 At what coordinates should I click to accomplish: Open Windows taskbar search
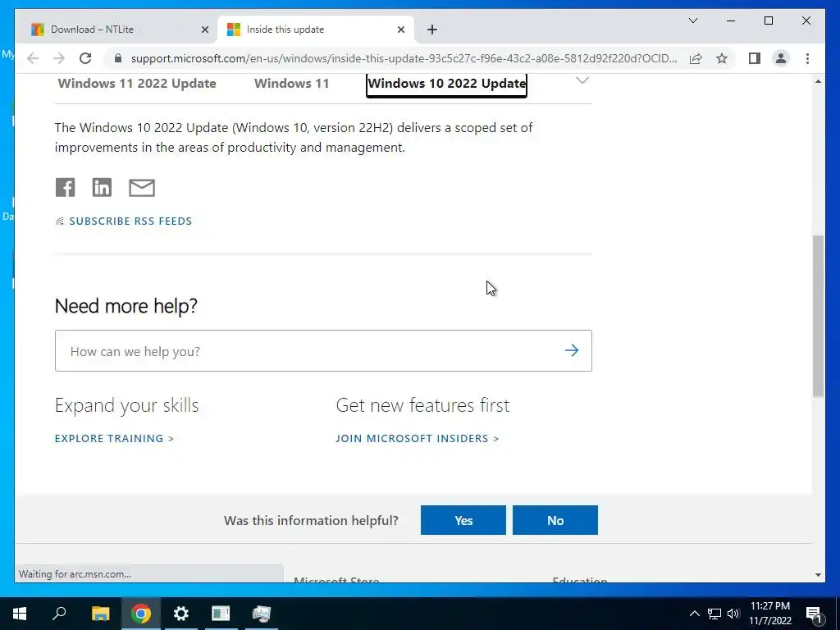pyautogui.click(x=59, y=614)
